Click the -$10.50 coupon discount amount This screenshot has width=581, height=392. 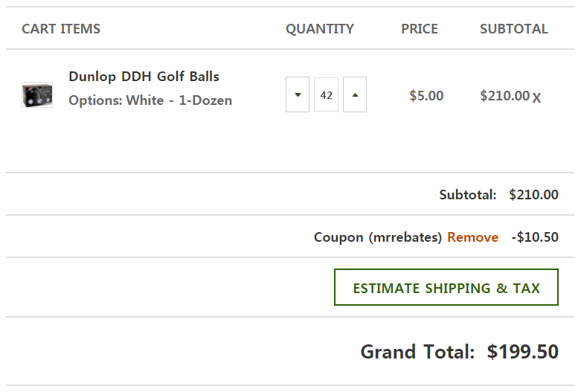tap(535, 237)
